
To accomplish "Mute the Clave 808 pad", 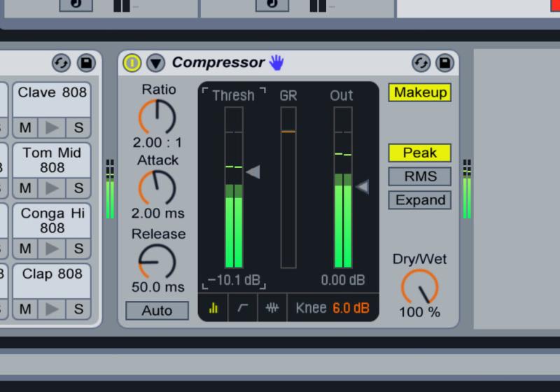I will 26,127.
